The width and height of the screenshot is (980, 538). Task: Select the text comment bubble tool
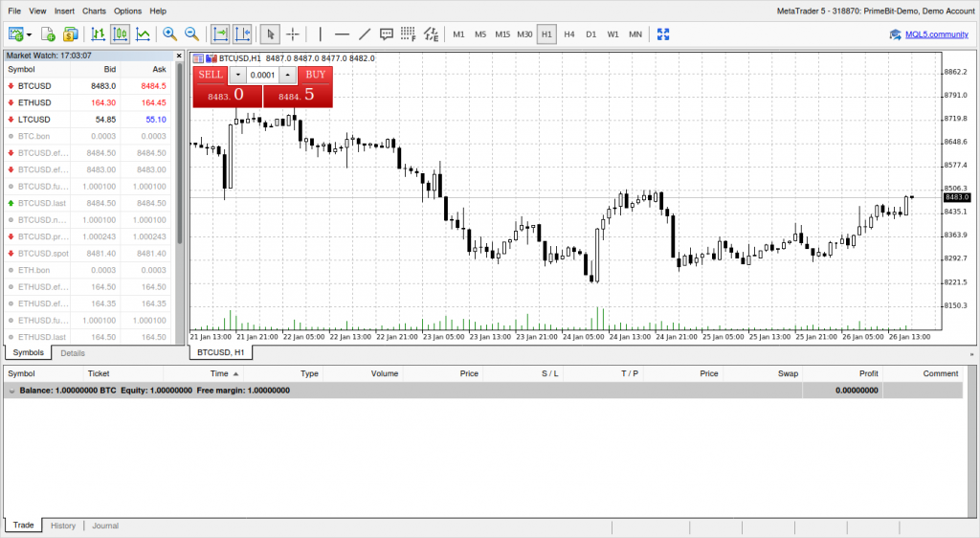[387, 34]
